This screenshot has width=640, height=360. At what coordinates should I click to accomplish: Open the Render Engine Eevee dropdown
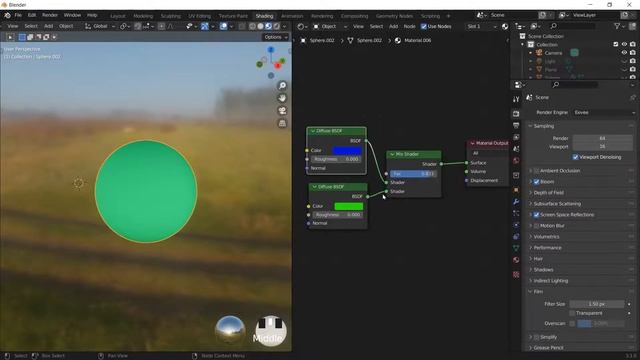604,112
